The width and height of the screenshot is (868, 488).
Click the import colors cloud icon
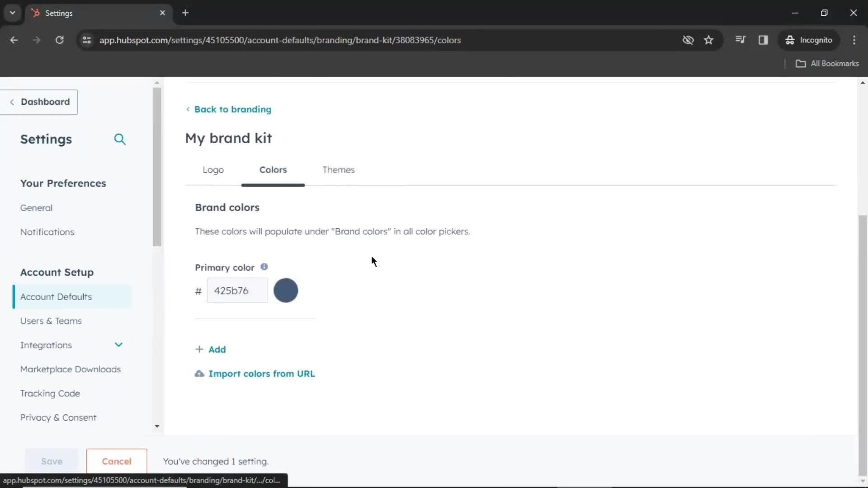(x=198, y=374)
